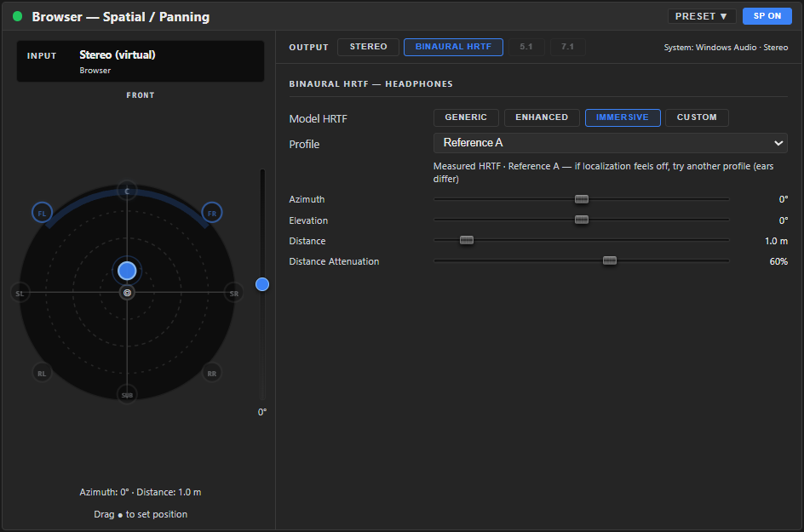804x532 pixels.
Task: Click the Distance slider handle
Action: tap(467, 240)
